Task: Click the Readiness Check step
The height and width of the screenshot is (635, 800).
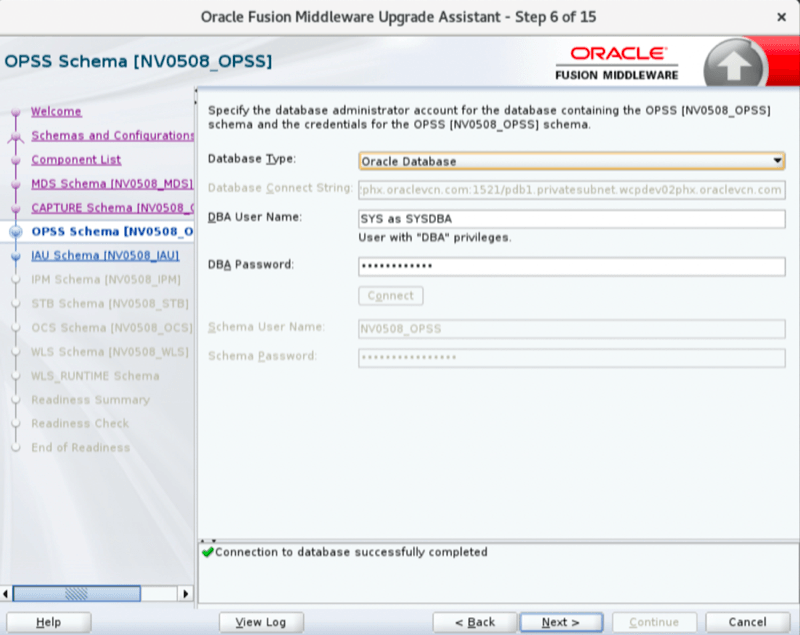Action: [x=80, y=423]
